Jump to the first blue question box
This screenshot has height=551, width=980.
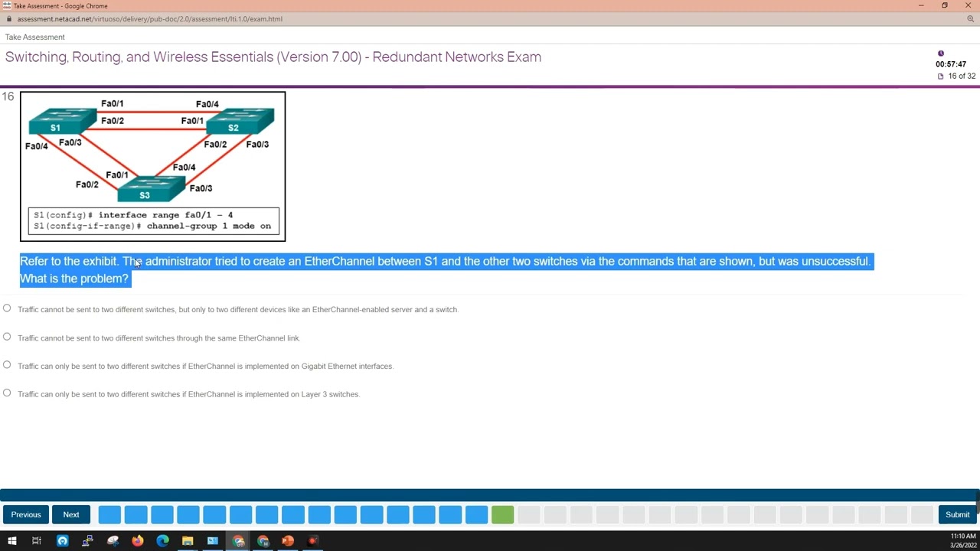click(109, 514)
